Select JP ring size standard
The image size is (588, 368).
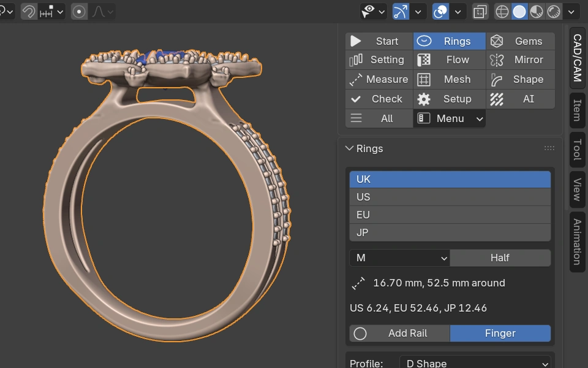tap(450, 232)
